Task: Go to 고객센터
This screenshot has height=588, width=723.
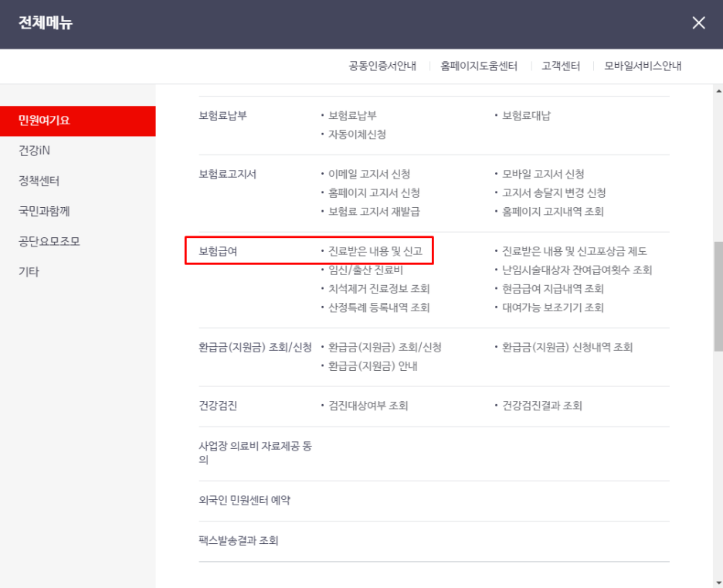Action: point(561,66)
